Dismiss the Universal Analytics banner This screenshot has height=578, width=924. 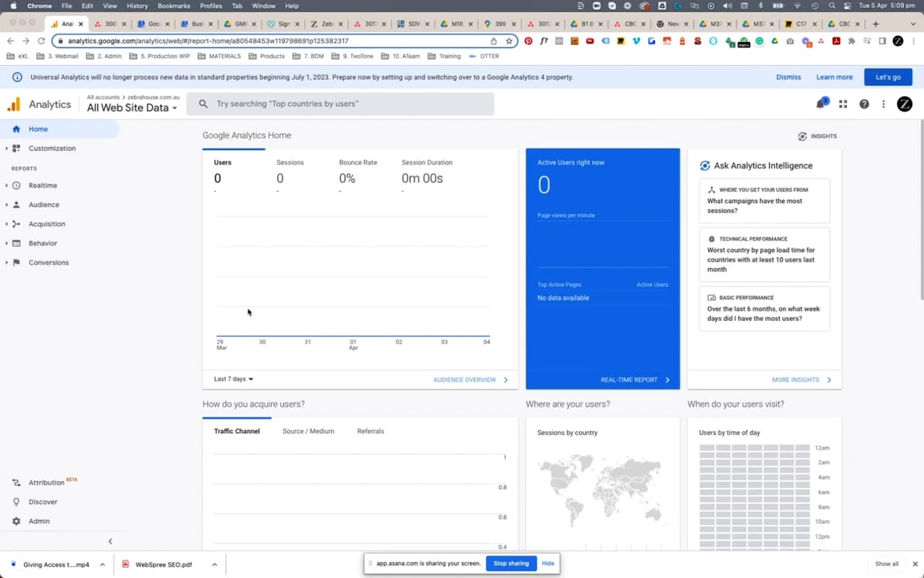click(x=788, y=77)
